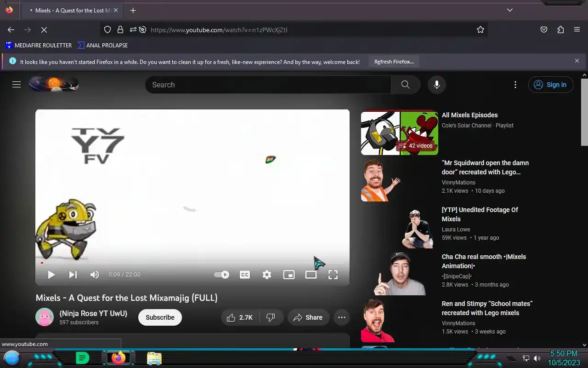Seek on the video progress bar
This screenshot has height=368, width=588.
pos(192,263)
